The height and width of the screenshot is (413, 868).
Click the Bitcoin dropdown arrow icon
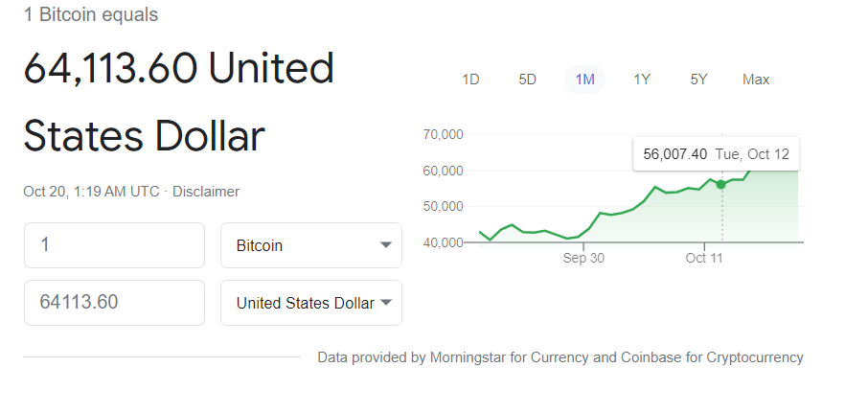[x=386, y=245]
